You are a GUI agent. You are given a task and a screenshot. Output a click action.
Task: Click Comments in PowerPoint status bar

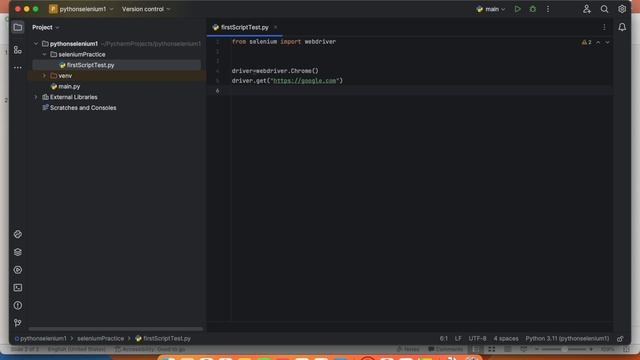445,349
